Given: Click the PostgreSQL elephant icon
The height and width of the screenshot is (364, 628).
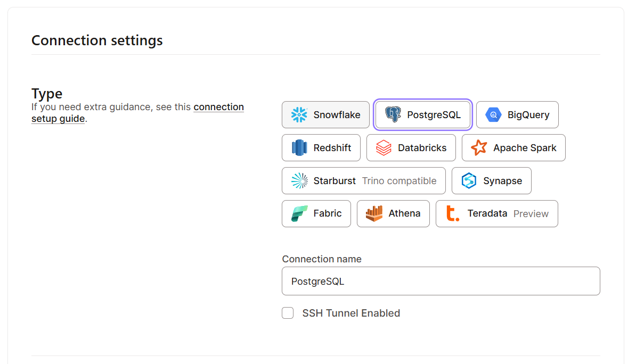Looking at the screenshot, I should pyautogui.click(x=393, y=115).
